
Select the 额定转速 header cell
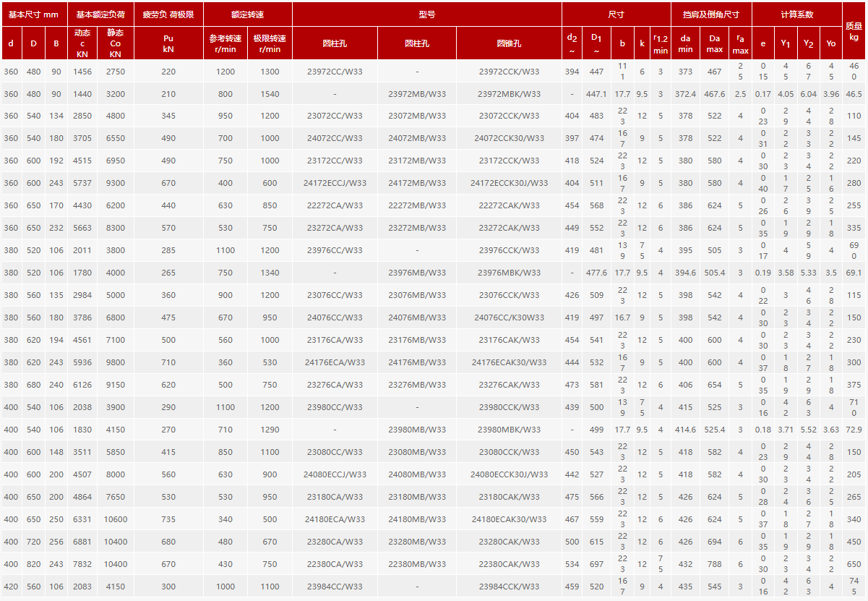(x=247, y=14)
